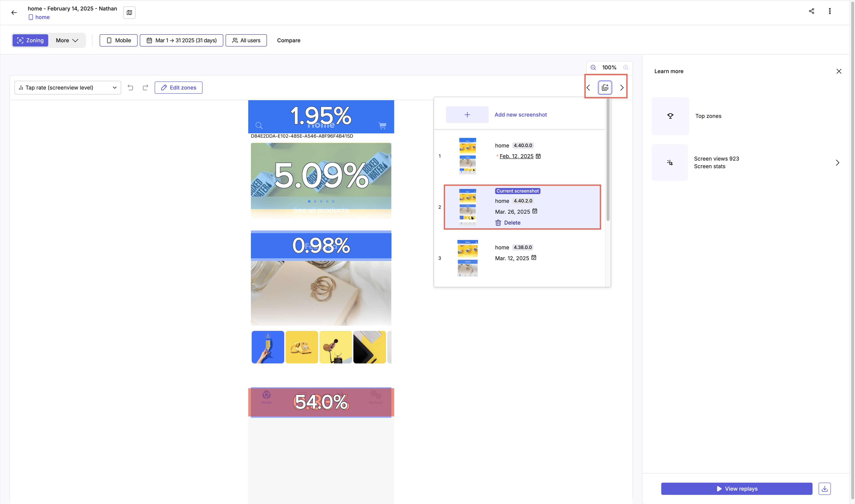Click the Edit zones button
Image resolution: width=855 pixels, height=504 pixels.
178,88
